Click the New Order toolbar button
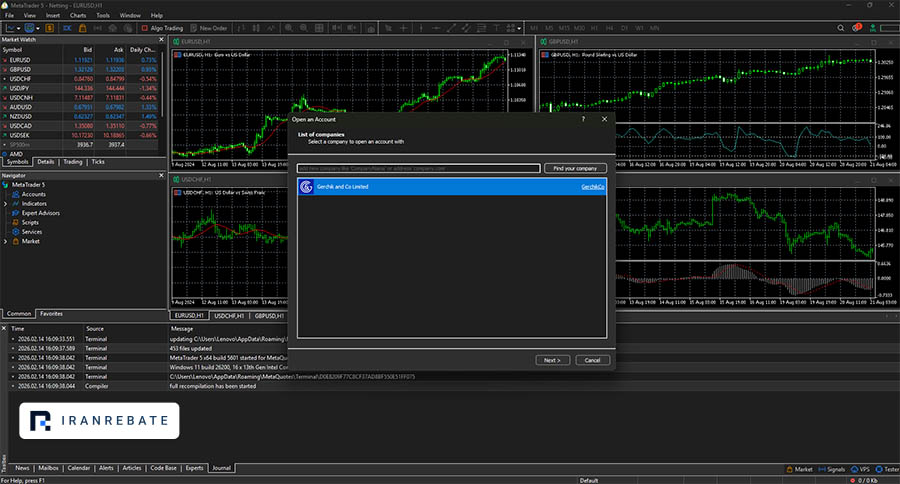Screen dimensions: 900x484 pos(209,28)
